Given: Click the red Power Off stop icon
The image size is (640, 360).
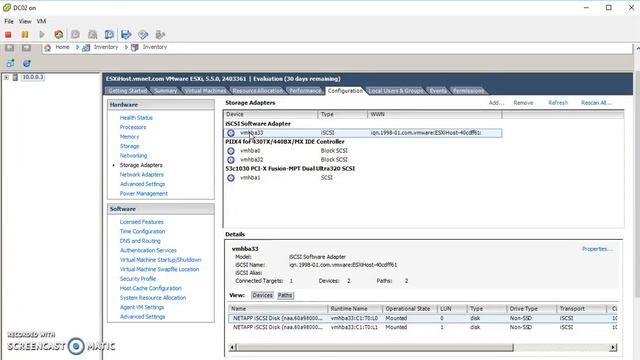Looking at the screenshot, I should point(8,35).
